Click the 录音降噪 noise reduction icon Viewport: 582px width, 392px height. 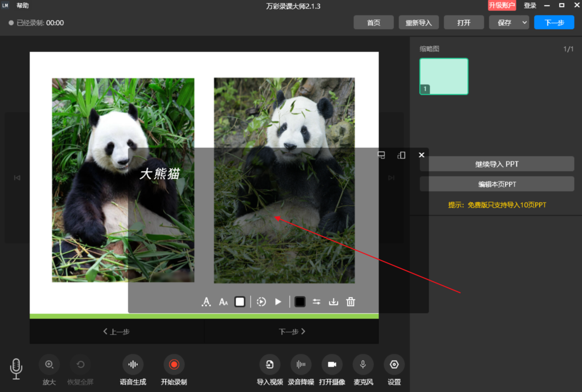click(x=301, y=365)
